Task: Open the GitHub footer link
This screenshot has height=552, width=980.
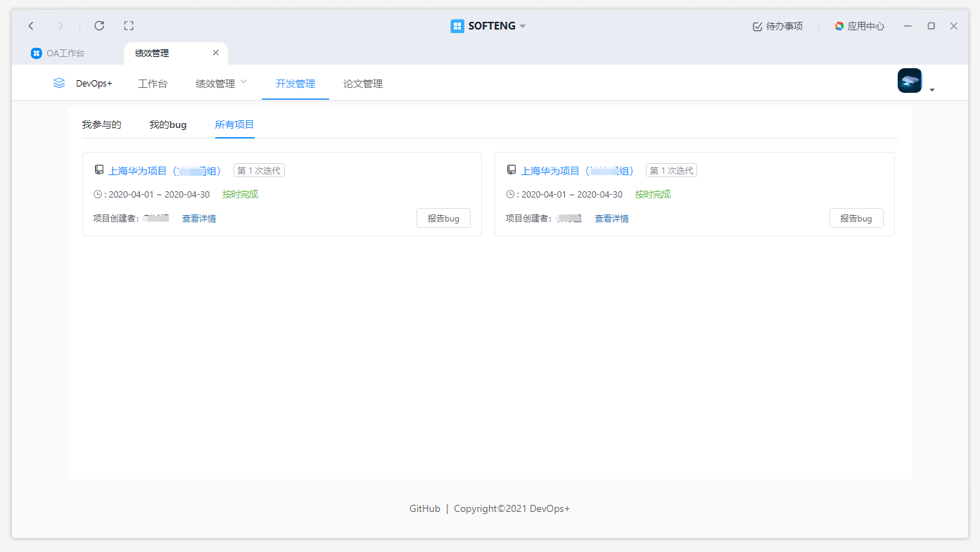Action: 425,508
